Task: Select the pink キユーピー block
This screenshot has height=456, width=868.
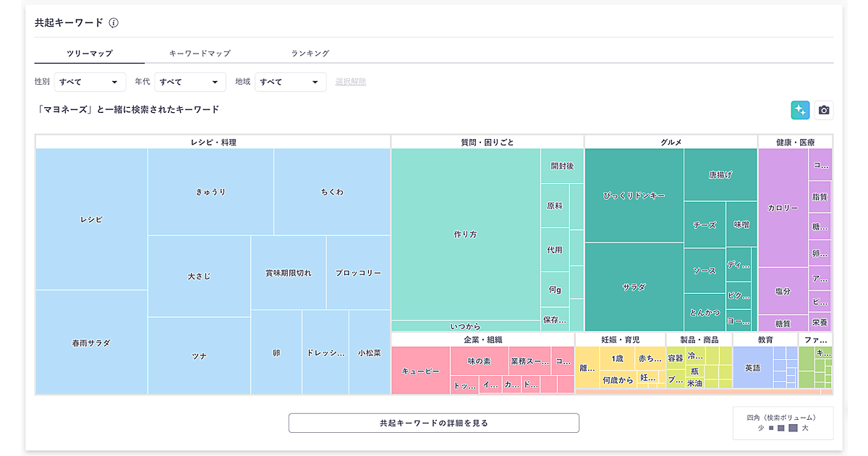Action: 420,371
